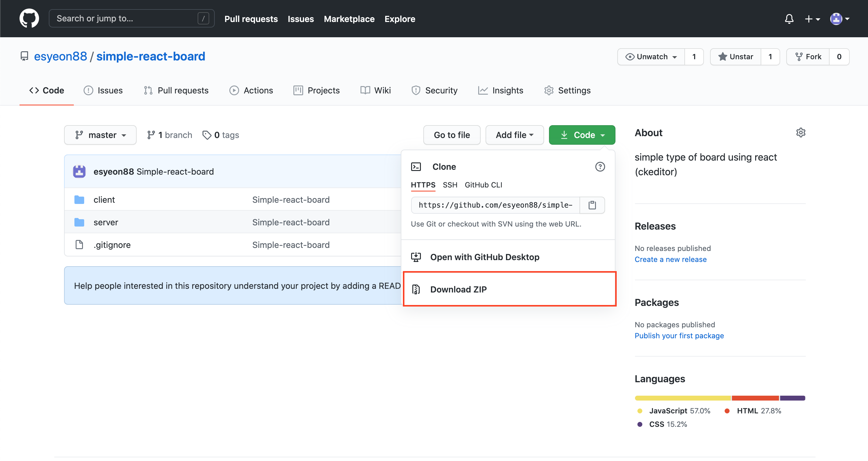Open About settings gear icon

pos(801,132)
